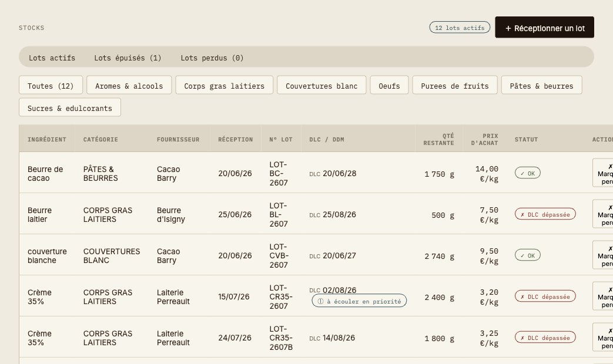
Task: Click lot number LOT-CR35-2607B
Action: 281,338
